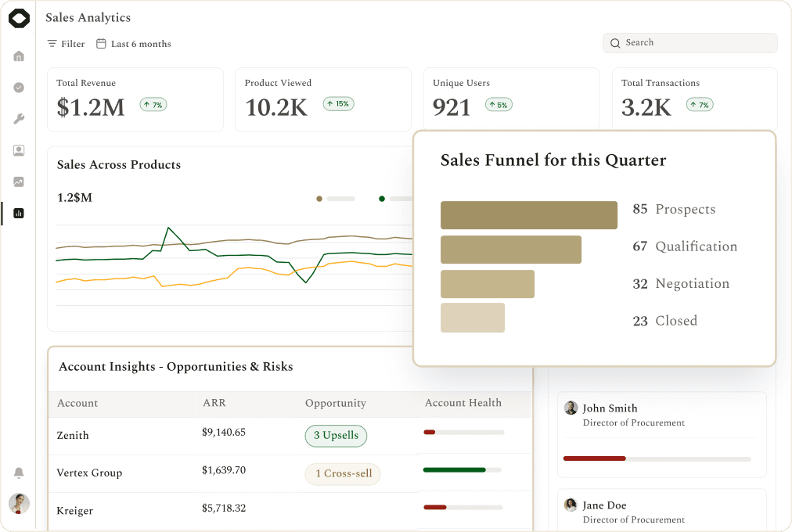The height and width of the screenshot is (532, 792).
Task: Click the checkmark tasks icon in the sidebar
Action: [19, 88]
